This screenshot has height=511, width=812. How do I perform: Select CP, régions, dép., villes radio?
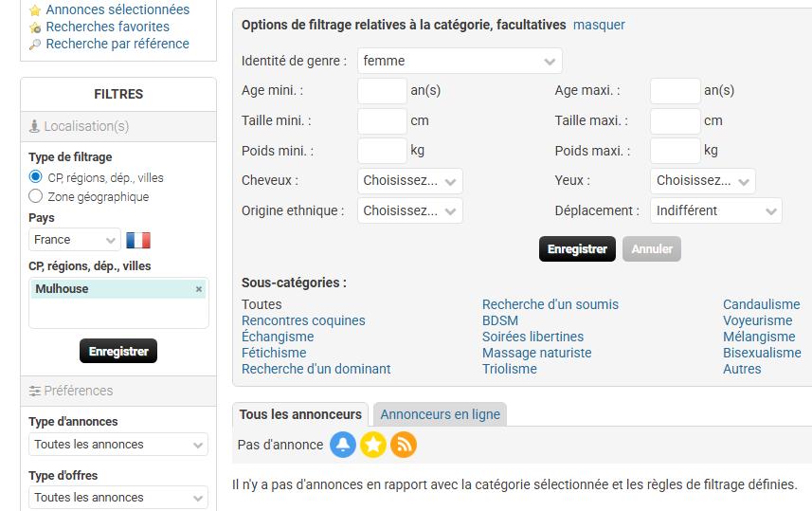pyautogui.click(x=35, y=176)
